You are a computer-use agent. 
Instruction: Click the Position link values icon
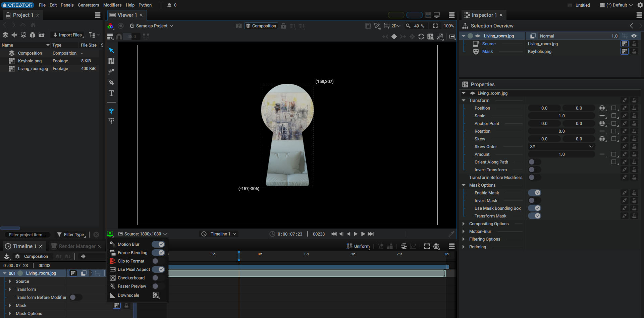click(x=602, y=108)
